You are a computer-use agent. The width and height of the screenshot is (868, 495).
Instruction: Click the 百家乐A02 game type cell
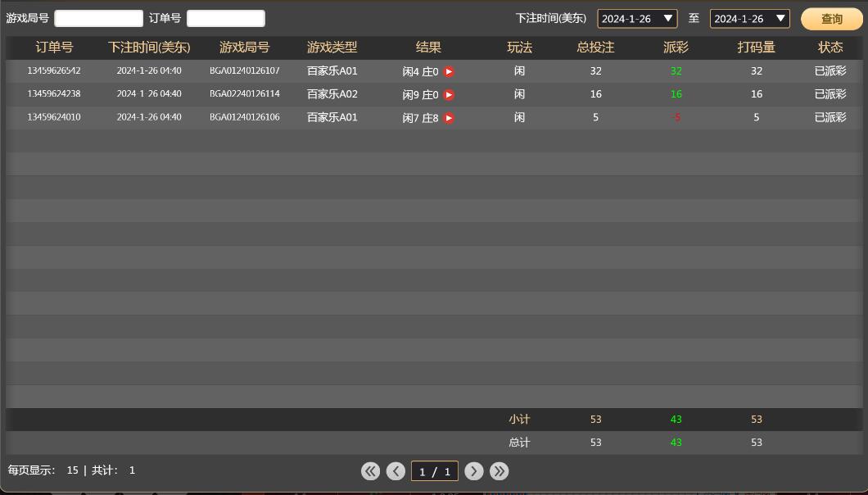[332, 94]
